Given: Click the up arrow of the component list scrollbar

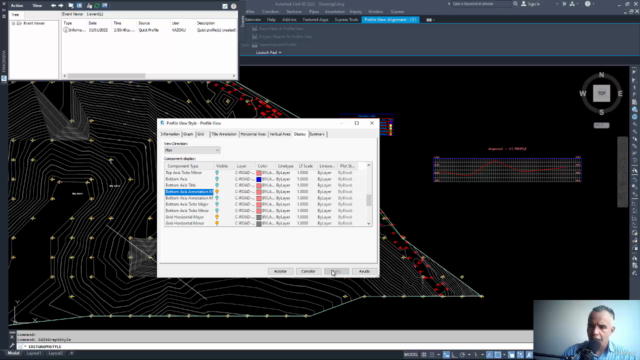Looking at the screenshot, I should (x=369, y=165).
